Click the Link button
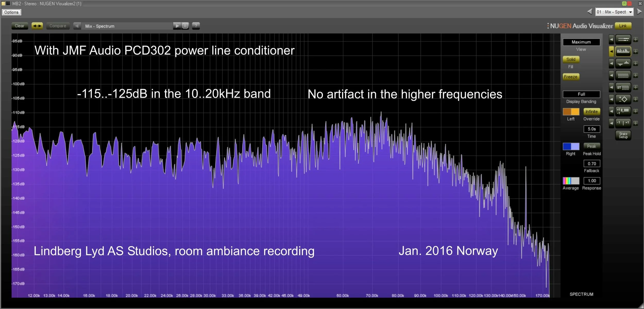The height and width of the screenshot is (309, 644). pos(623,26)
